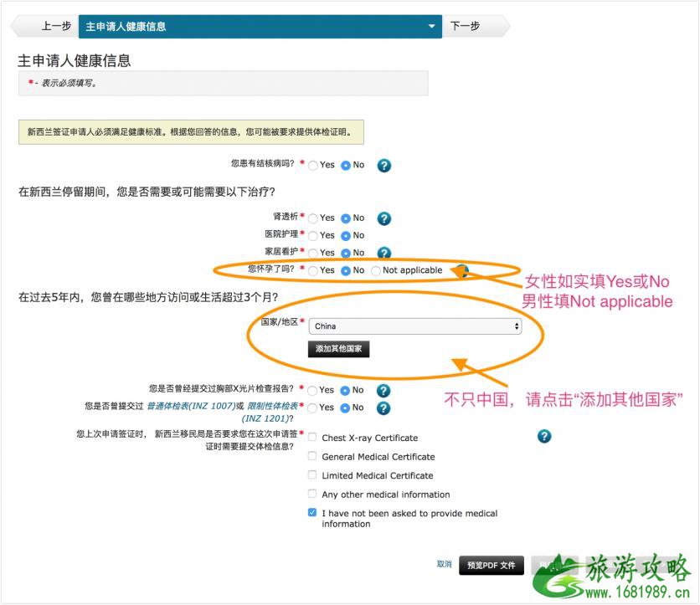Open the 国家/地区 dropdown showing China
The image size is (700, 605).
pos(414,325)
